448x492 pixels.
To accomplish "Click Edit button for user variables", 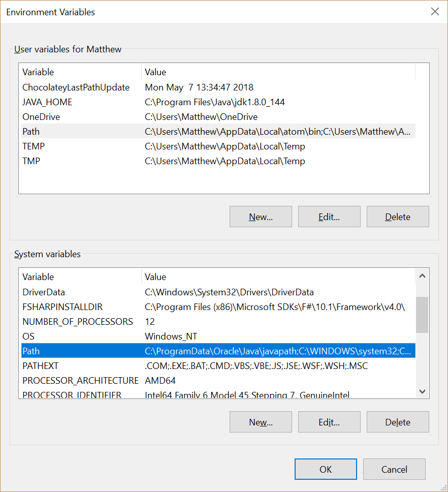I will (x=329, y=217).
